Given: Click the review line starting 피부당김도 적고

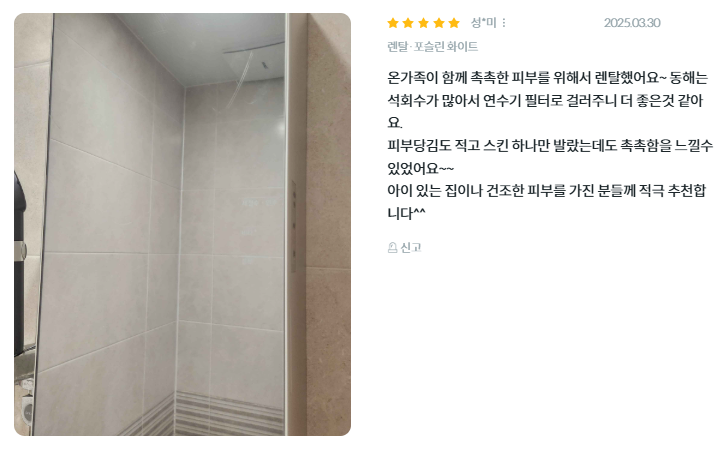Looking at the screenshot, I should click(550, 145).
